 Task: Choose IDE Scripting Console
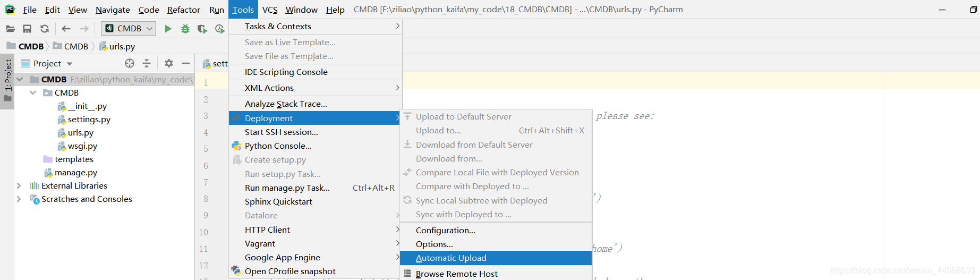(x=316, y=72)
